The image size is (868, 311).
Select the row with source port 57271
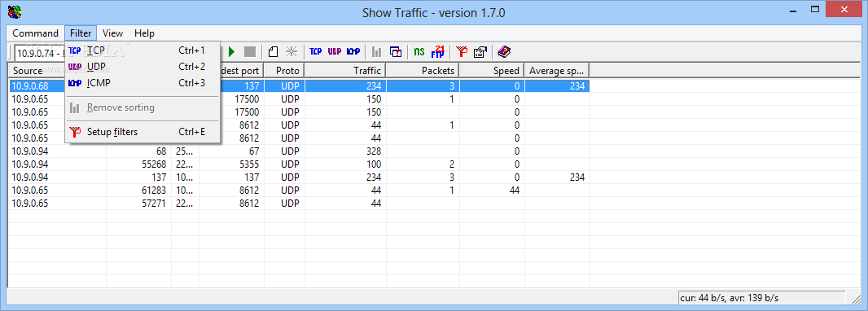299,203
